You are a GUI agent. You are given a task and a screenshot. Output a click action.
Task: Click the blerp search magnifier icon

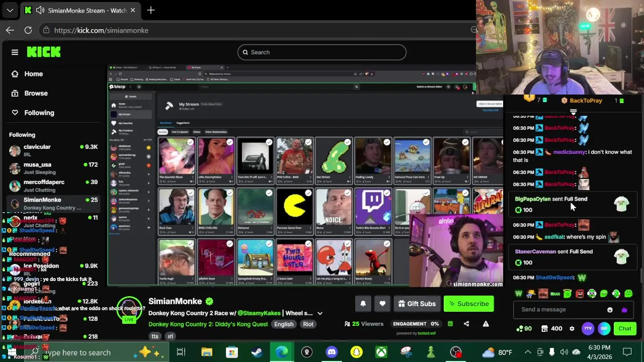[356, 86]
